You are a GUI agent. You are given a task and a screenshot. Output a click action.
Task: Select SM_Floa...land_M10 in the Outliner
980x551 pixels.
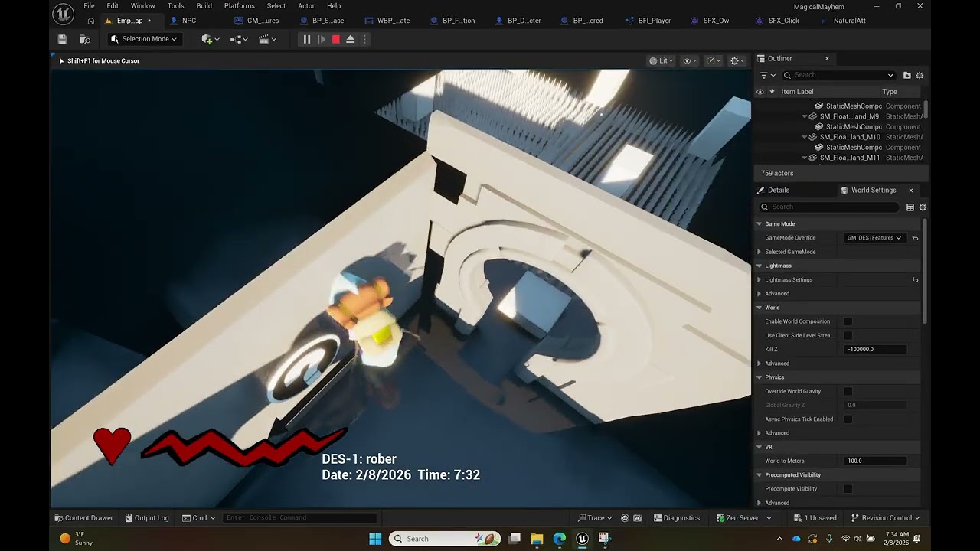click(850, 137)
